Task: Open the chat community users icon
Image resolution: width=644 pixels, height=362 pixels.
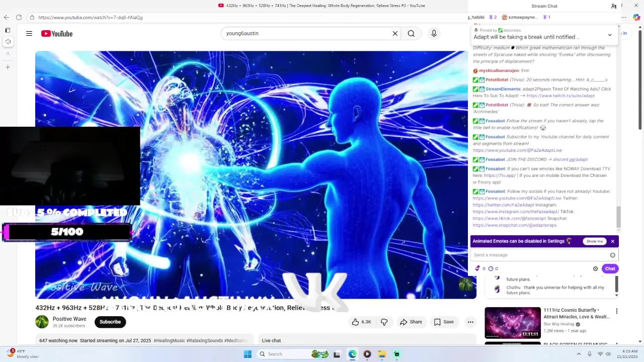Action: [614, 6]
